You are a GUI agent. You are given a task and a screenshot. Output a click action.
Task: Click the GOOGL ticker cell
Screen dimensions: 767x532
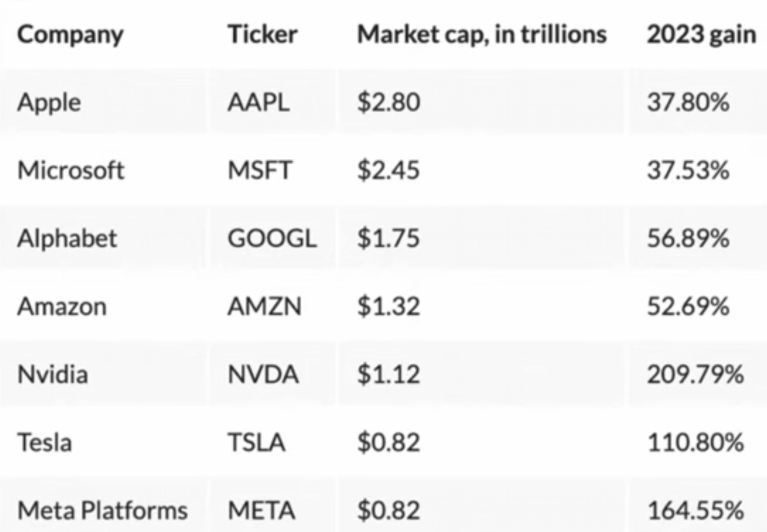(272, 239)
